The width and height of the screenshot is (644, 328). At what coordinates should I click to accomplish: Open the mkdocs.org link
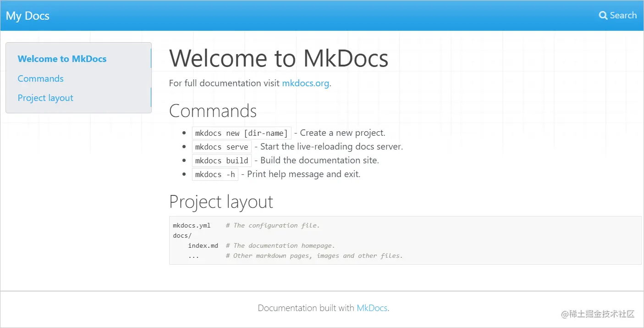coord(305,83)
